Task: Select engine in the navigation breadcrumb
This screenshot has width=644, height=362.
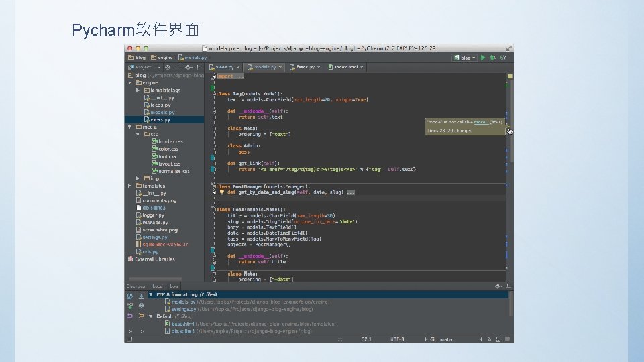Action: (162, 58)
